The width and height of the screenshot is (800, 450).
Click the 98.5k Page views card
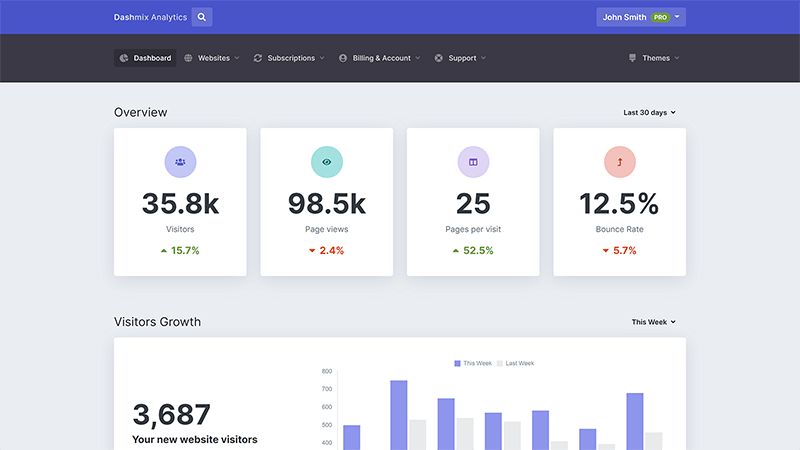(x=326, y=202)
